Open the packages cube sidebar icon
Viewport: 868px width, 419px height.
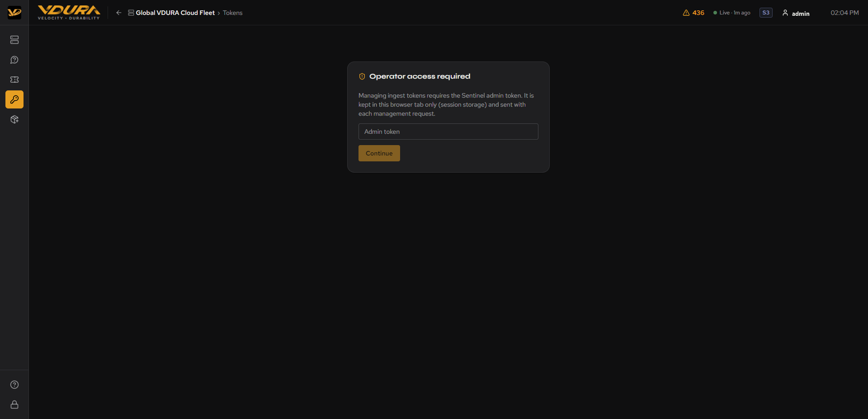(14, 119)
